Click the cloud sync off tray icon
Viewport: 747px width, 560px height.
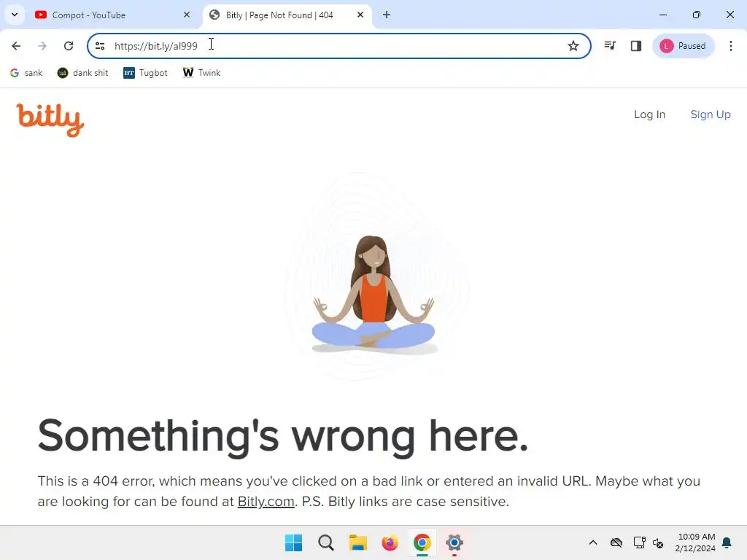coord(616,542)
